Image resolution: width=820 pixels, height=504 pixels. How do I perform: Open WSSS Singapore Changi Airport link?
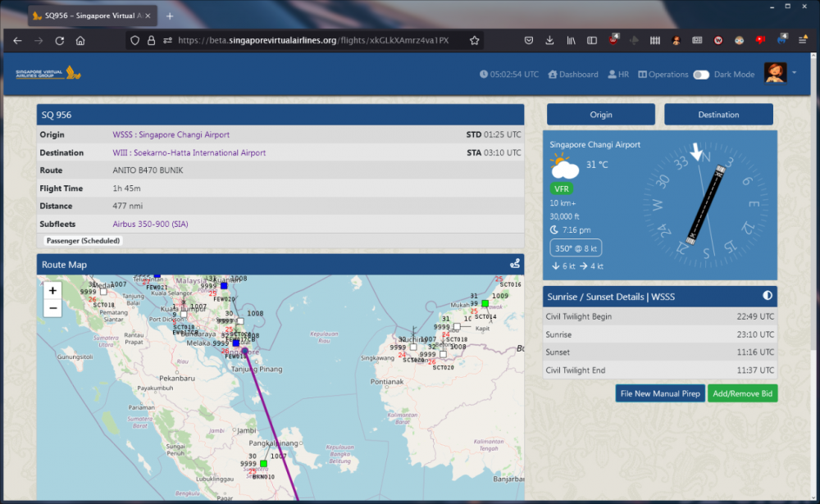coord(171,134)
